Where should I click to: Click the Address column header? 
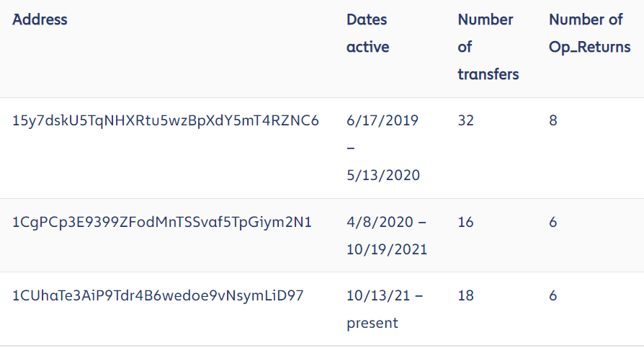40,19
